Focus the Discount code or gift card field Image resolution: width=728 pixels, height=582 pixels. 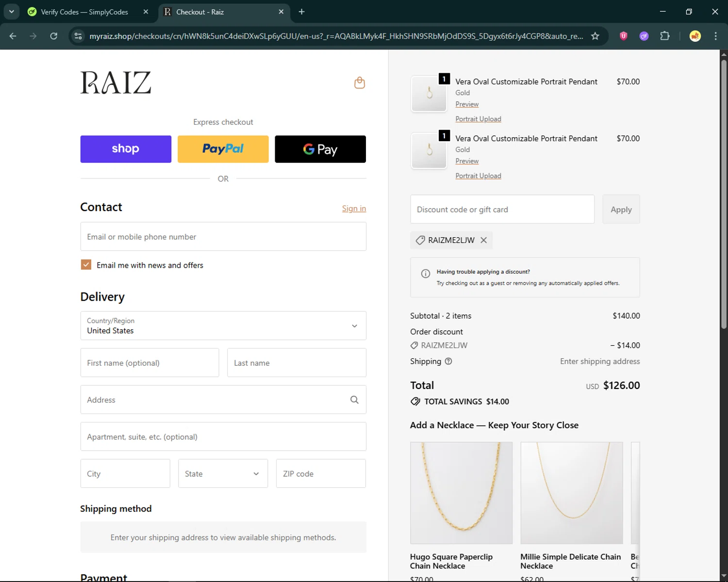click(x=502, y=210)
